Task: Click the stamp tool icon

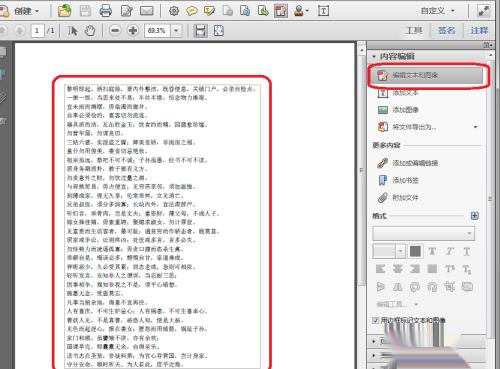Action: pos(299,11)
